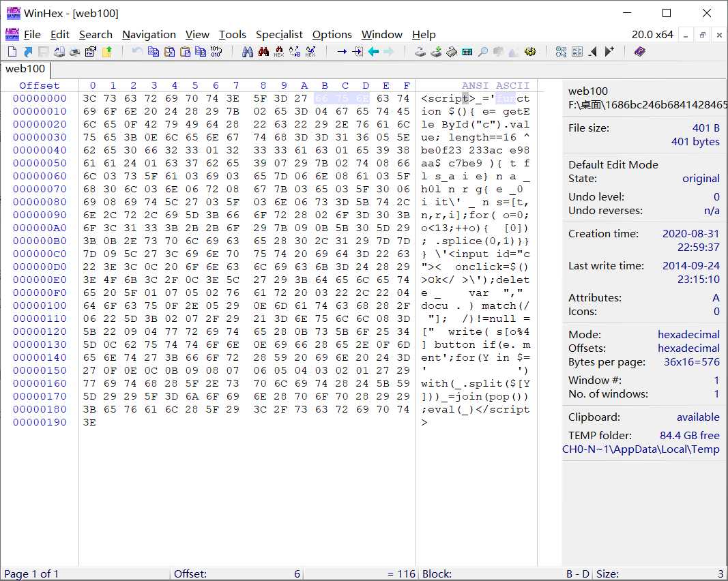Click the Clipboard 'available' value
This screenshot has height=581, width=728.
(x=698, y=417)
